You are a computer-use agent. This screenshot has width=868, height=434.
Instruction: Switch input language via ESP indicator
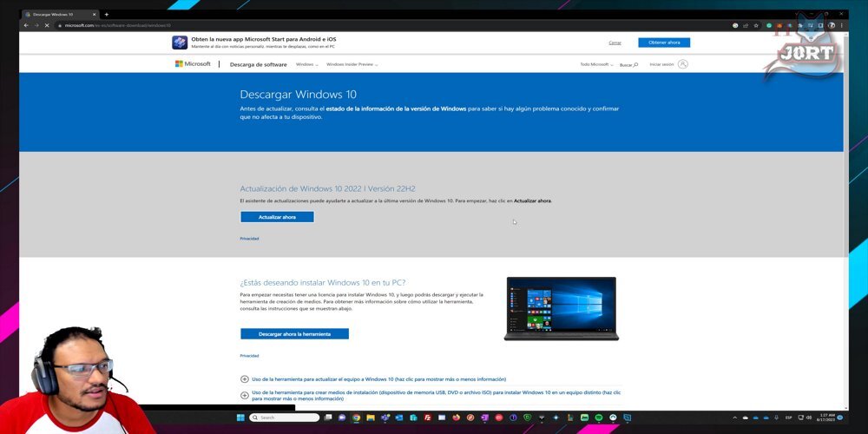click(788, 418)
